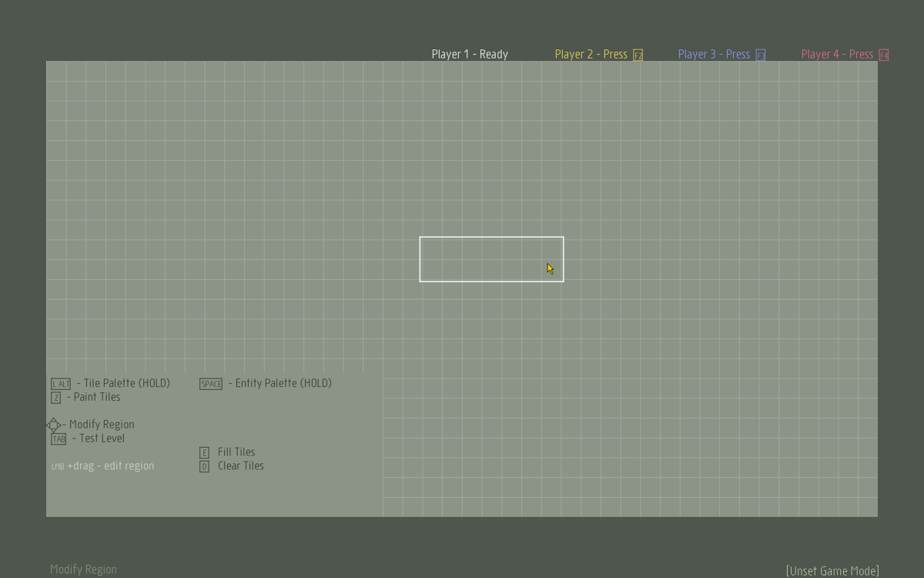Select the 'Player 3 - Press' label
The height and width of the screenshot is (578, 924).
(x=714, y=54)
